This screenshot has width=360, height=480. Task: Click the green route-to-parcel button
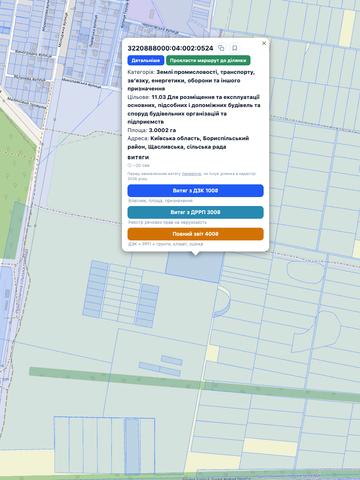tap(208, 60)
